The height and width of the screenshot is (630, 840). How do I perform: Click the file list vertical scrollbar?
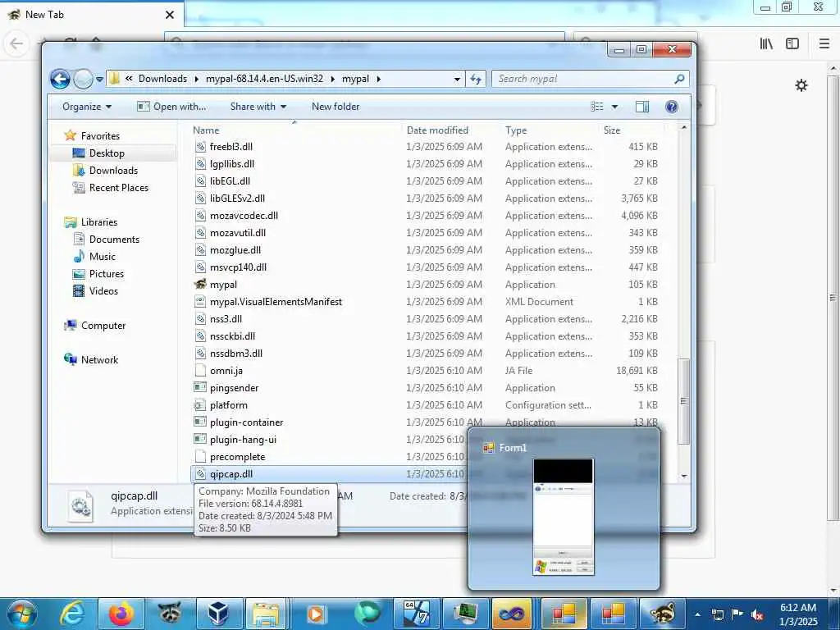click(683, 402)
